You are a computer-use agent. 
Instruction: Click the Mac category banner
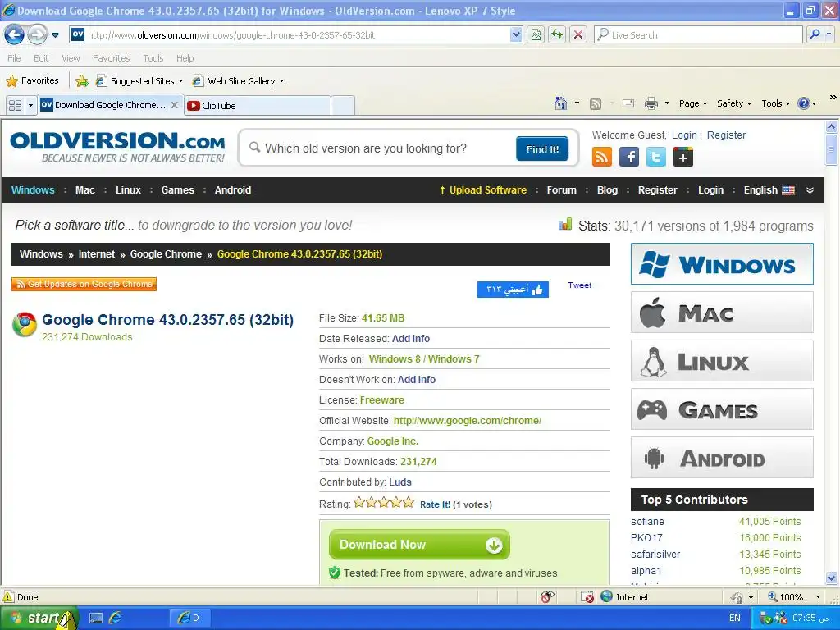722,313
